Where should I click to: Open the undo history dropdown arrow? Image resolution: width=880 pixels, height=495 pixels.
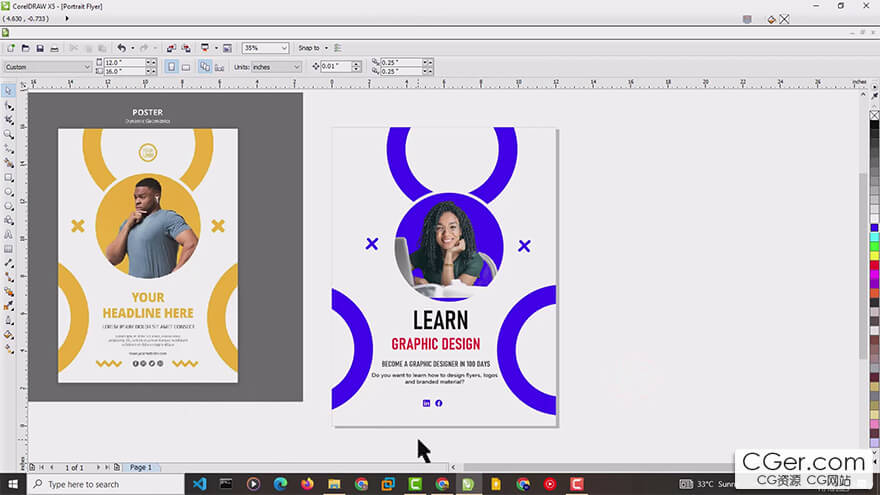(x=132, y=48)
